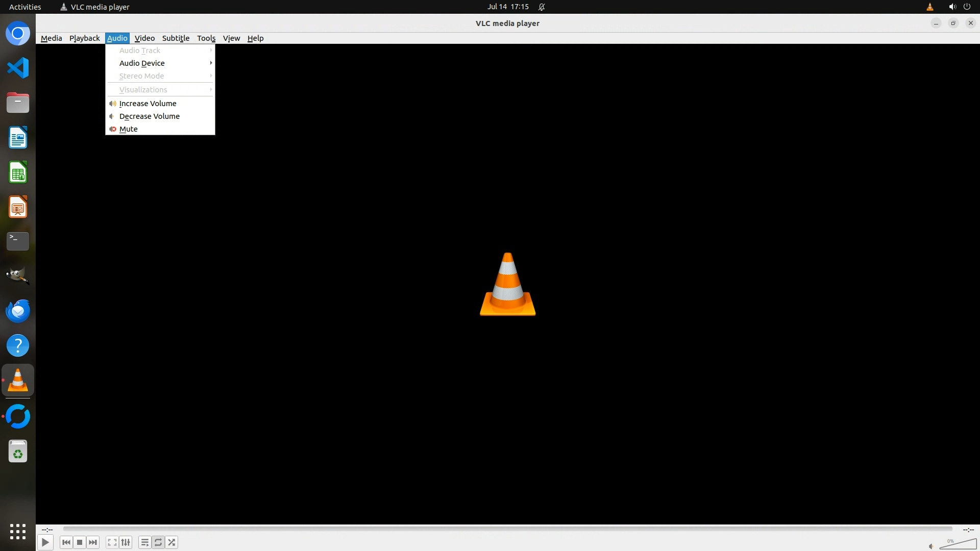
Task: Select Mute in Audio menu
Action: 128,129
